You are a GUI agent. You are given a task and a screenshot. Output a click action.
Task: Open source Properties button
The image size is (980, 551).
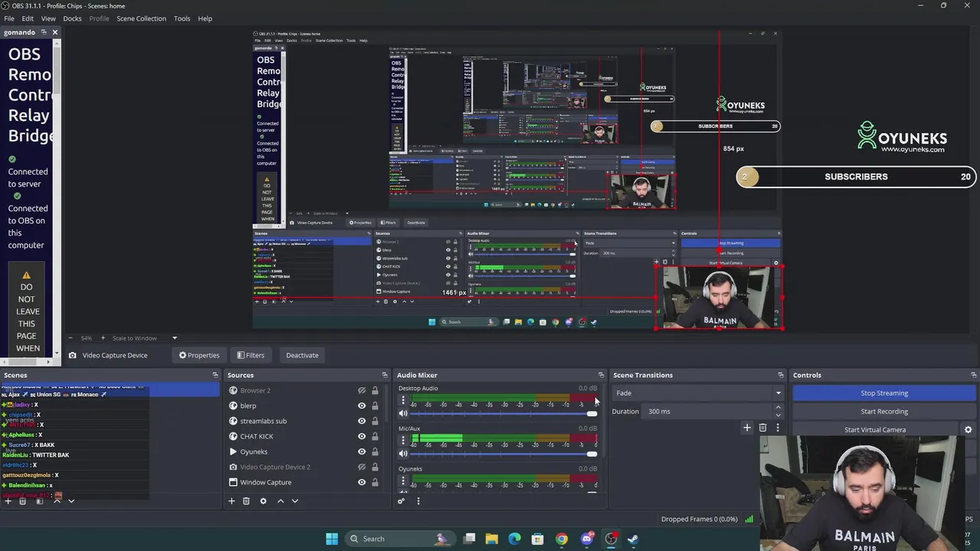click(x=199, y=355)
